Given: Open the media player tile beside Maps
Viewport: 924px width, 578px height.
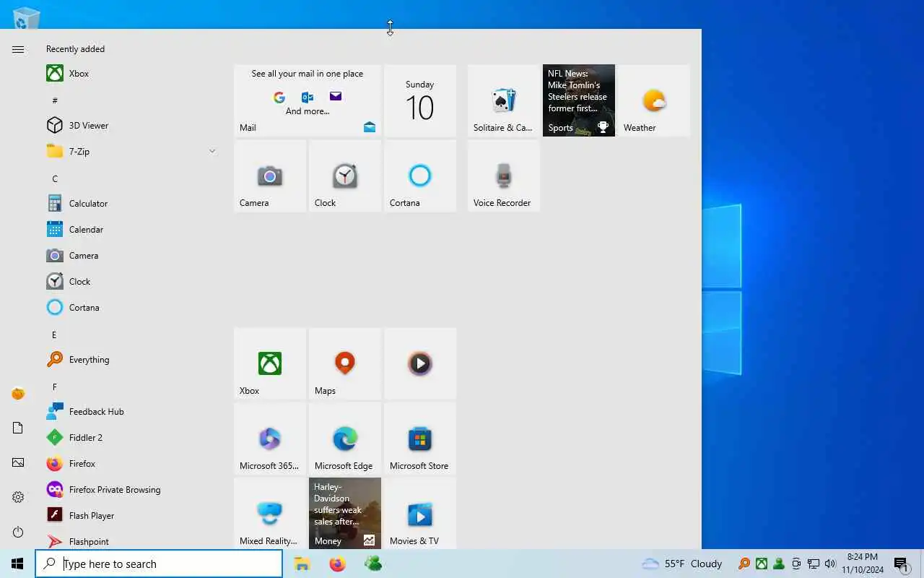Looking at the screenshot, I should point(420,363).
